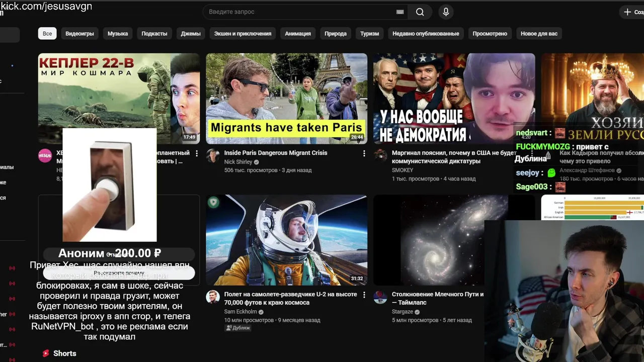Select the 'Подкасты' filter chip

click(154, 34)
